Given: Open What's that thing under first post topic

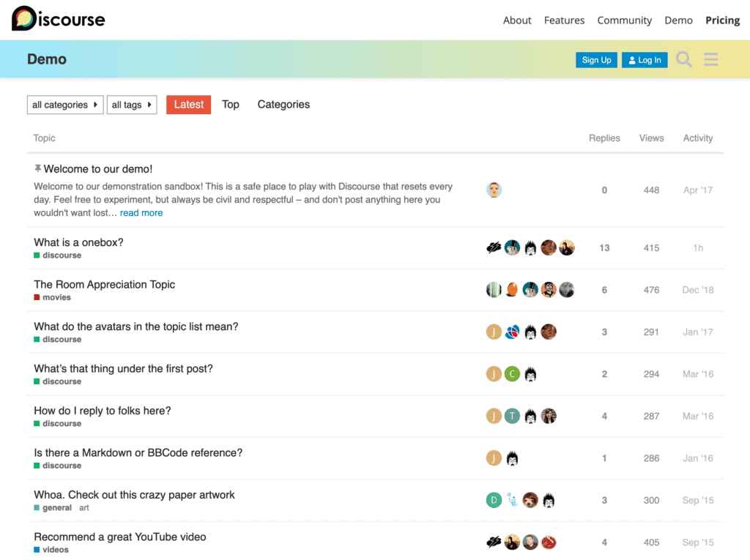Looking at the screenshot, I should coord(123,369).
